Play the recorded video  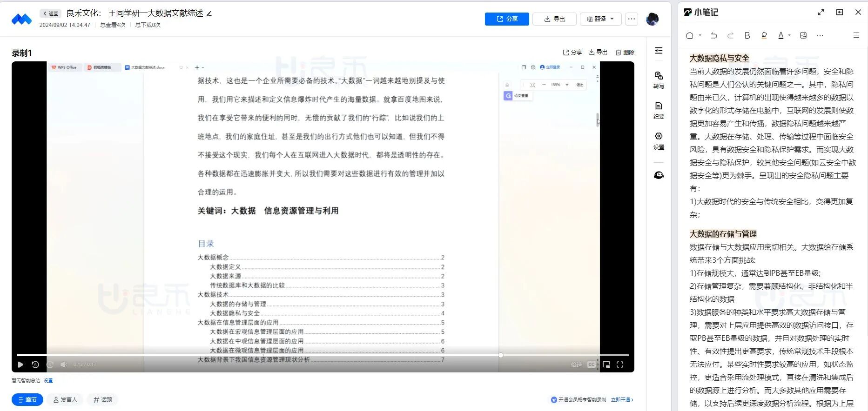(x=20, y=365)
